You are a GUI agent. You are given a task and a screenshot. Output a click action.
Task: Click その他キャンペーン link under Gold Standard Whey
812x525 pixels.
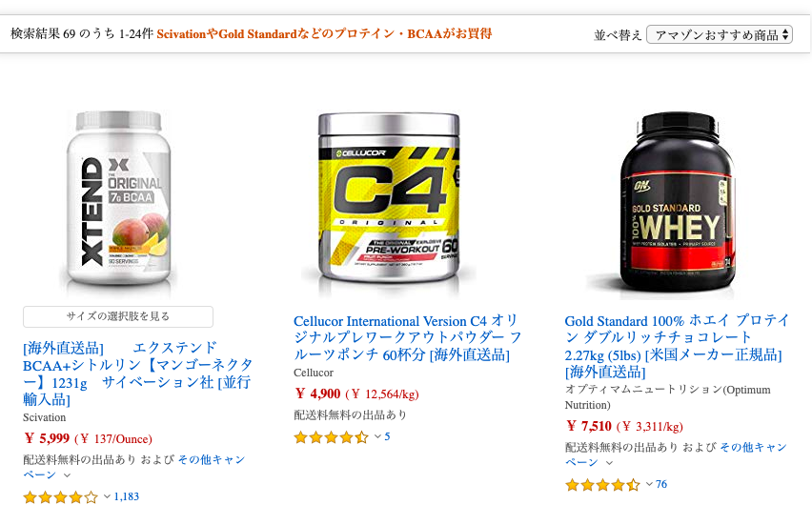(676, 454)
